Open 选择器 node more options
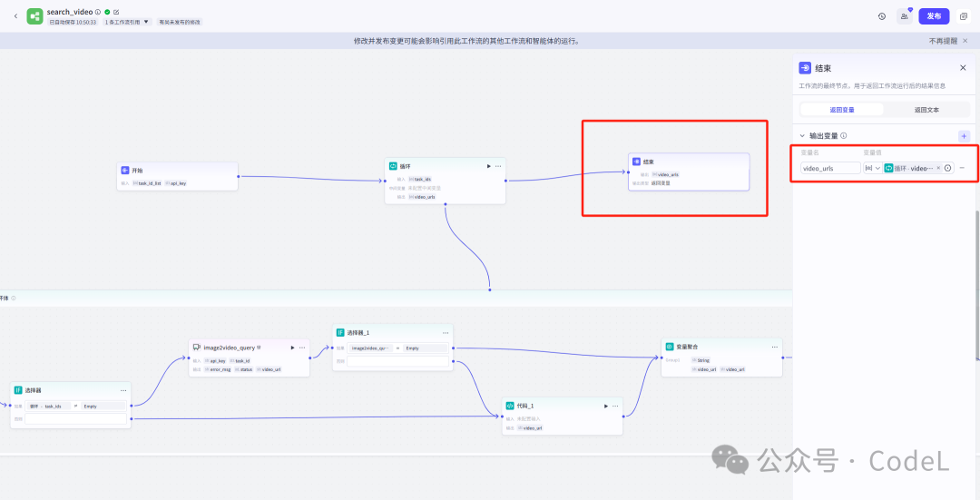 coord(123,390)
